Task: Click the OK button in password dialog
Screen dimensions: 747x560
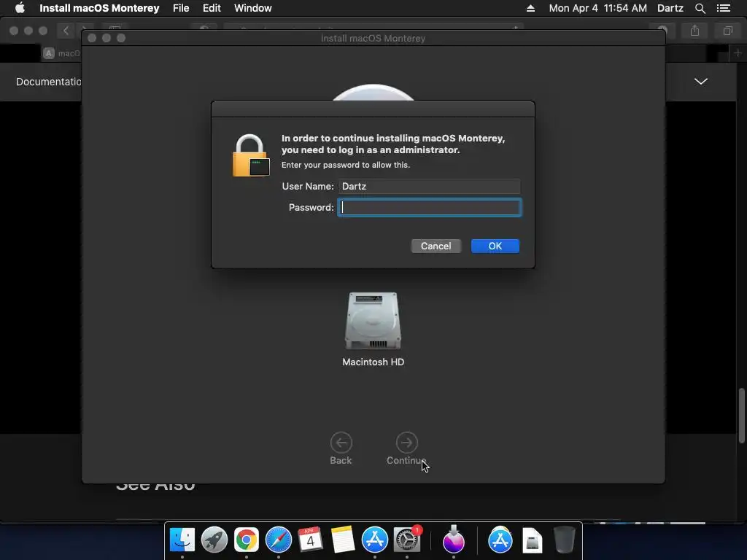Action: click(x=495, y=246)
